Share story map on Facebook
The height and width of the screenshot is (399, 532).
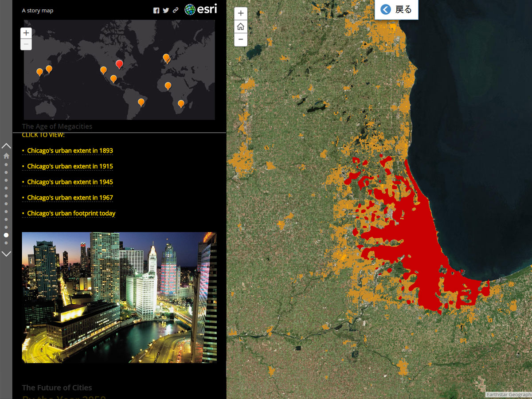coord(156,11)
